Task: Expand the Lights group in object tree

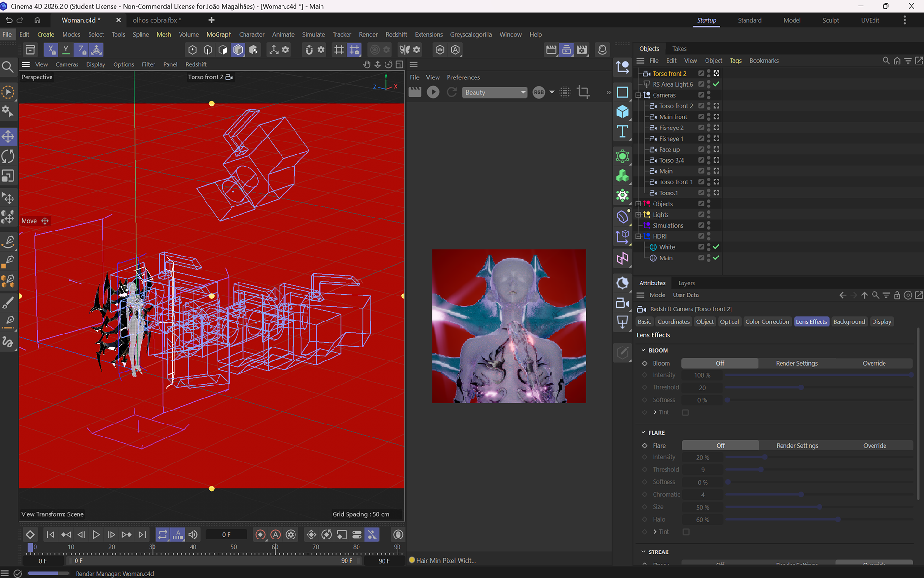Action: [x=638, y=215]
